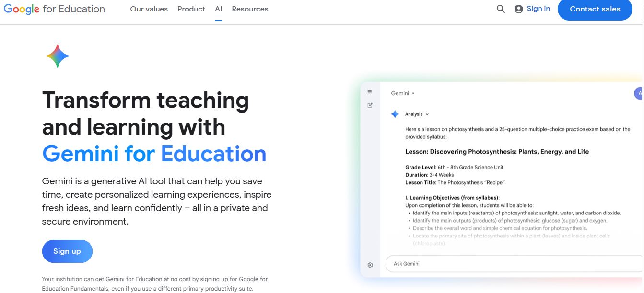The image size is (644, 293).
Task: Open the hamburger menu in Gemini mockup
Action: (370, 92)
